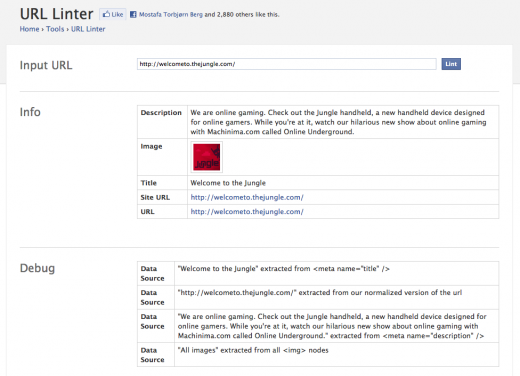Click inside the Input URL text field

287,64
